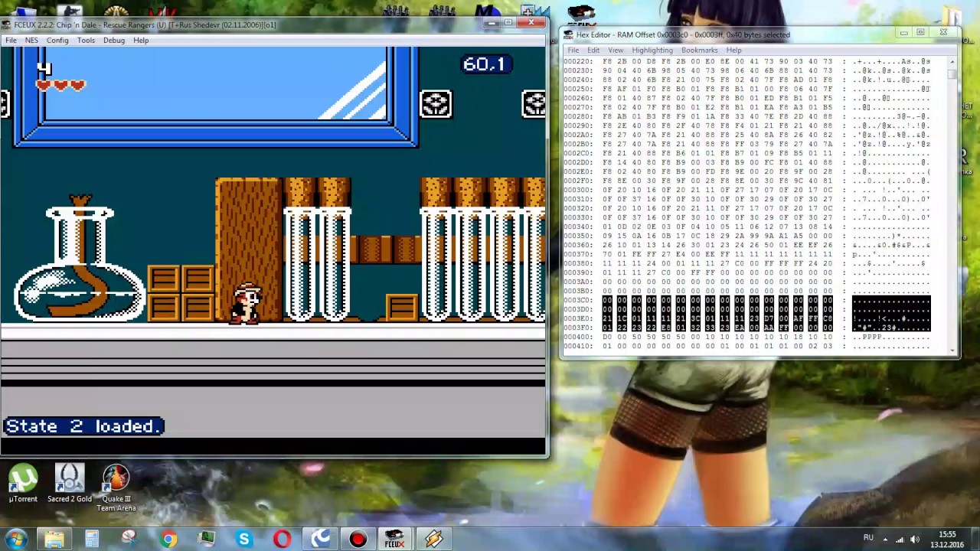The width and height of the screenshot is (980, 551).
Task: Click the Hex Editor vertical scrollbar thumb
Action: click(x=952, y=74)
